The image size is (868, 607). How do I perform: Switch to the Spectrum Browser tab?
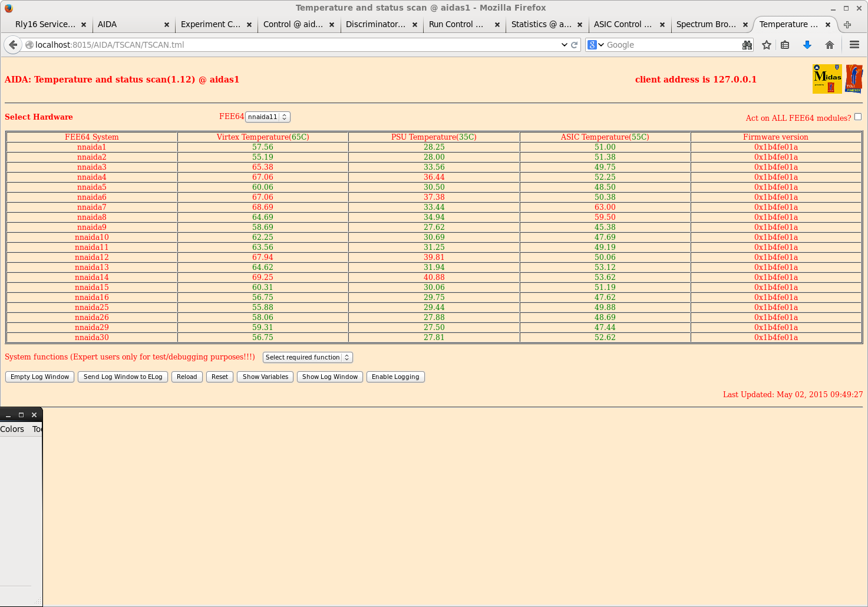click(706, 24)
